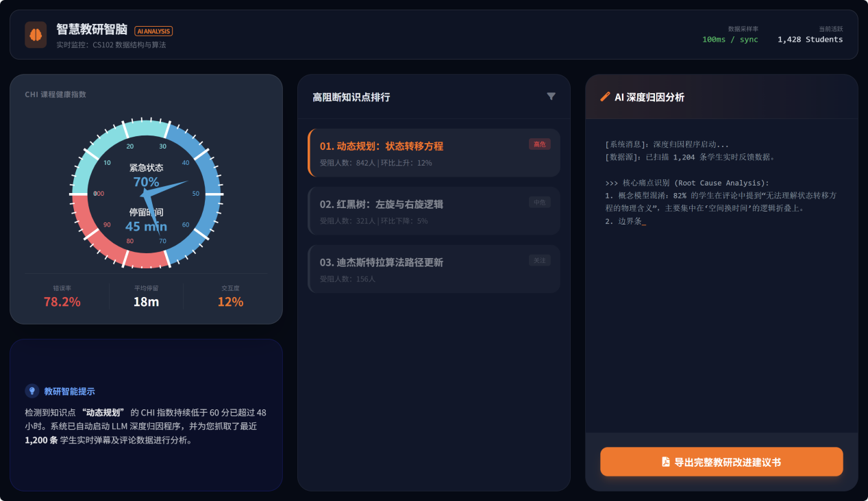Open the filter funnel icon

pos(551,97)
